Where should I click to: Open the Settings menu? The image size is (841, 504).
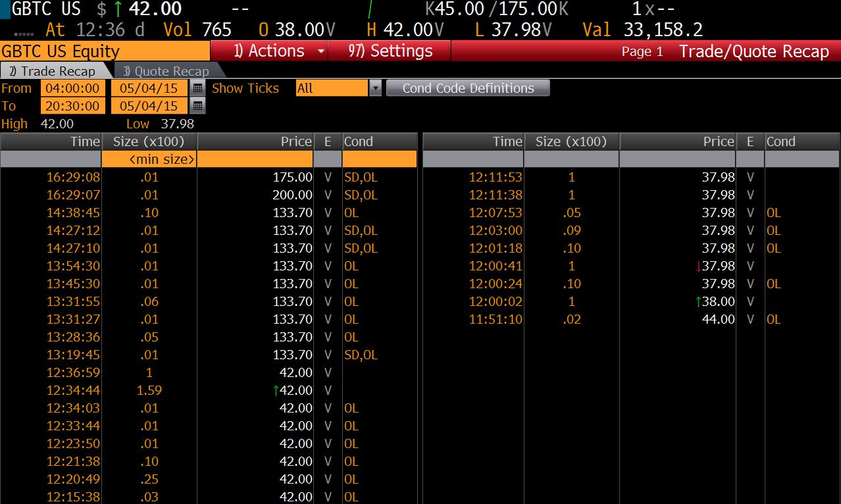tap(390, 51)
